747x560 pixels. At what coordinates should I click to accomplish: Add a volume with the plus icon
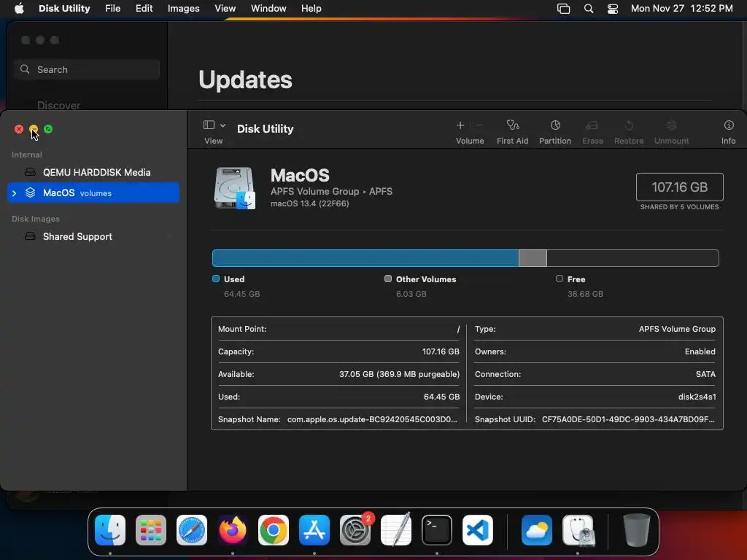coord(460,125)
